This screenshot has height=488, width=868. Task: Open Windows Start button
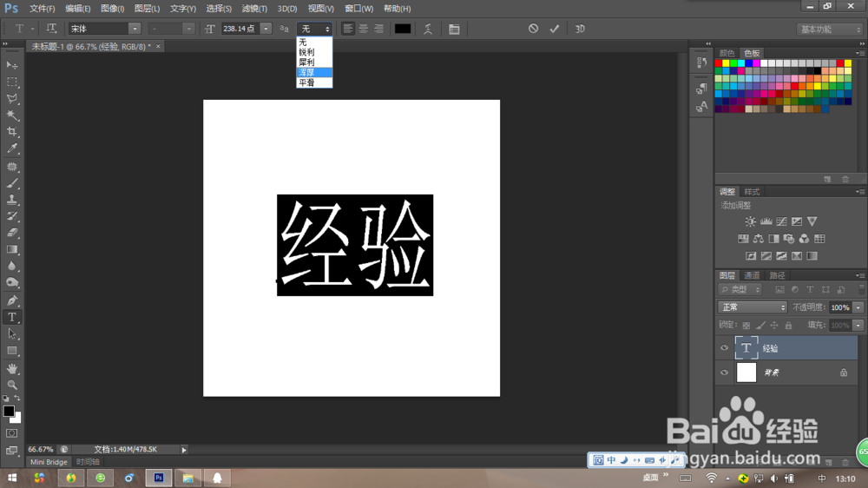coord(12,478)
